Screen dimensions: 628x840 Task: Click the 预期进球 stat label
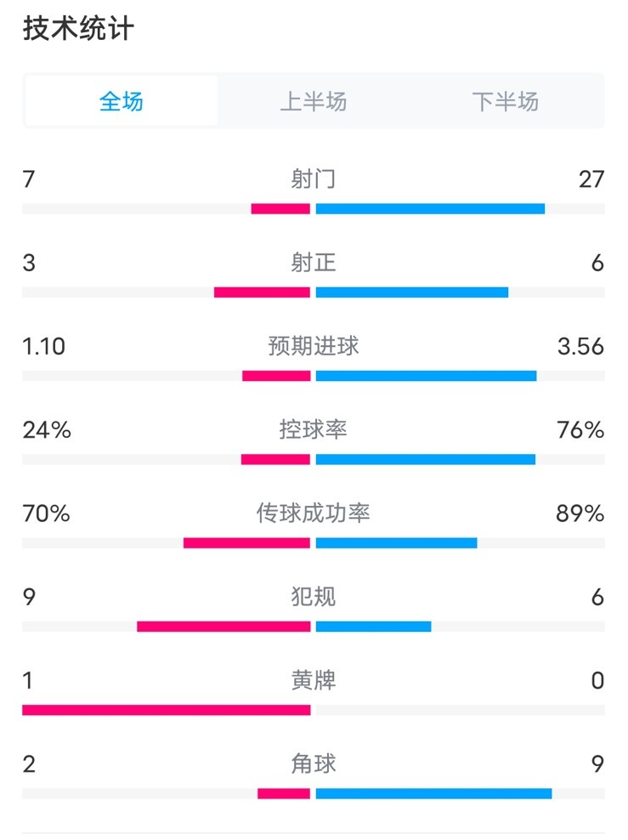coord(314,346)
